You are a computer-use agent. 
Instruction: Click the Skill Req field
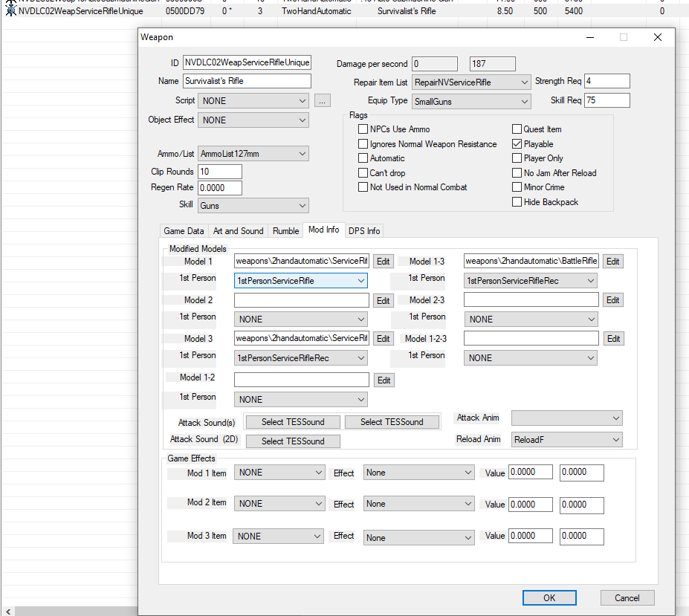click(x=606, y=100)
